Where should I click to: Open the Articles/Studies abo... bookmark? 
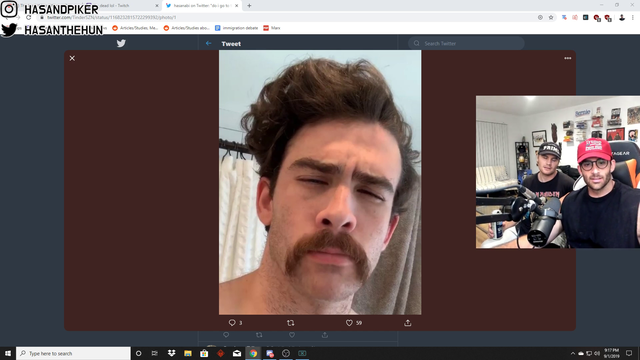pyautogui.click(x=187, y=28)
